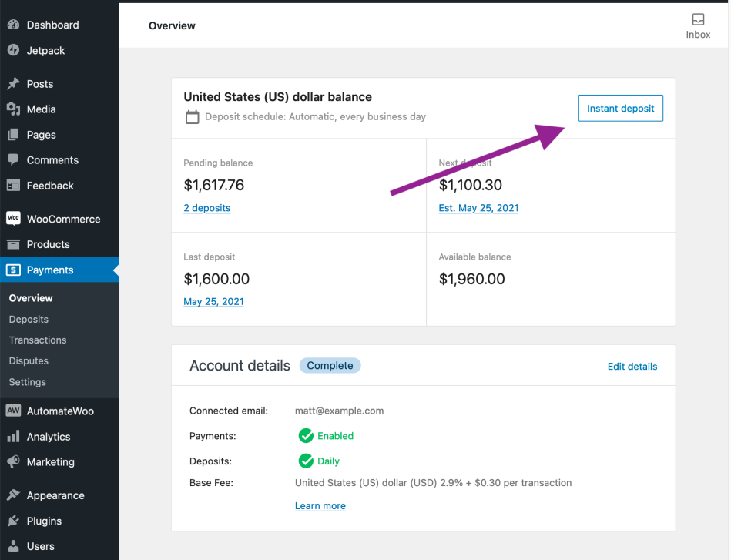Click the WooCommerce logo icon

tap(13, 219)
